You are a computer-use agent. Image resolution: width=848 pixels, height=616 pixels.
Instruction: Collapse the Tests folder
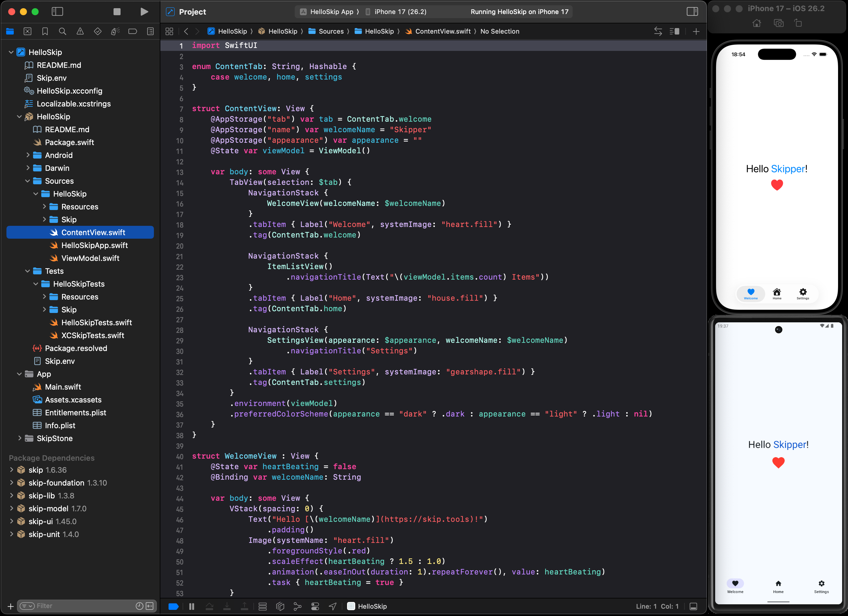27,271
